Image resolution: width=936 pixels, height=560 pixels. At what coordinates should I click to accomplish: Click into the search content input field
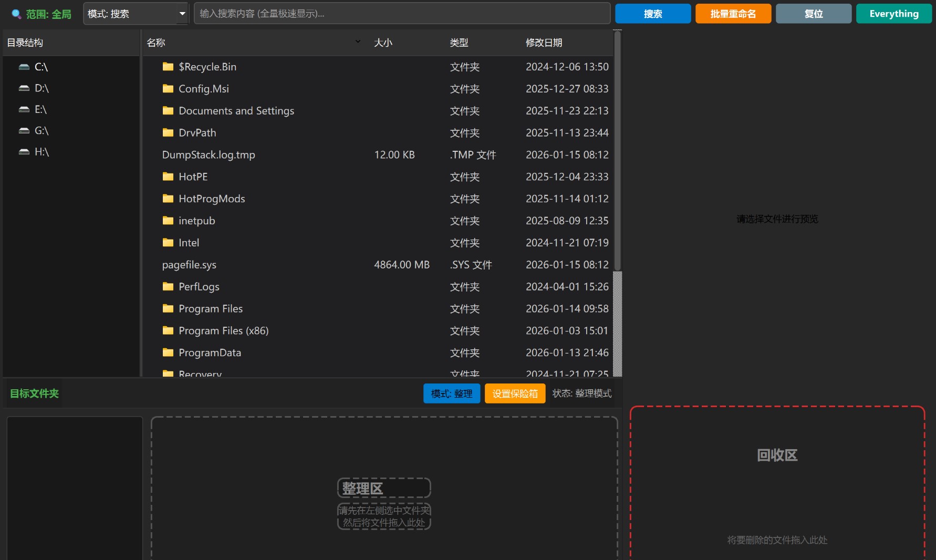402,14
